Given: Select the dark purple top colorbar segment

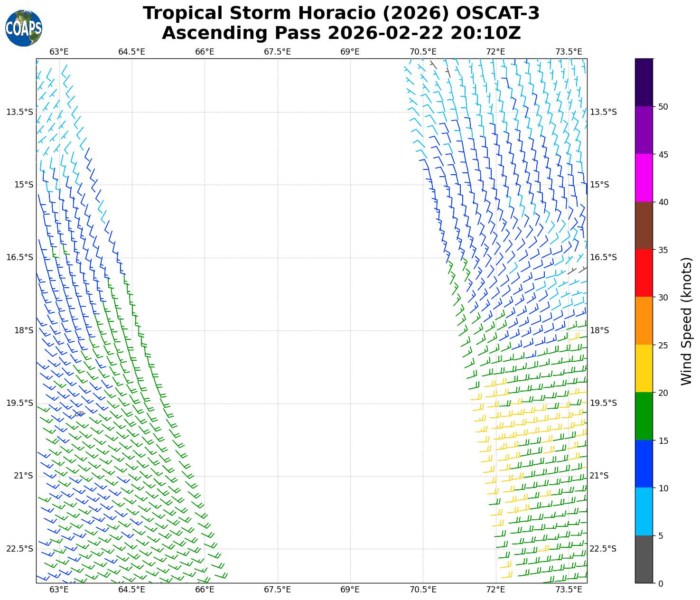Looking at the screenshot, I should 644,82.
